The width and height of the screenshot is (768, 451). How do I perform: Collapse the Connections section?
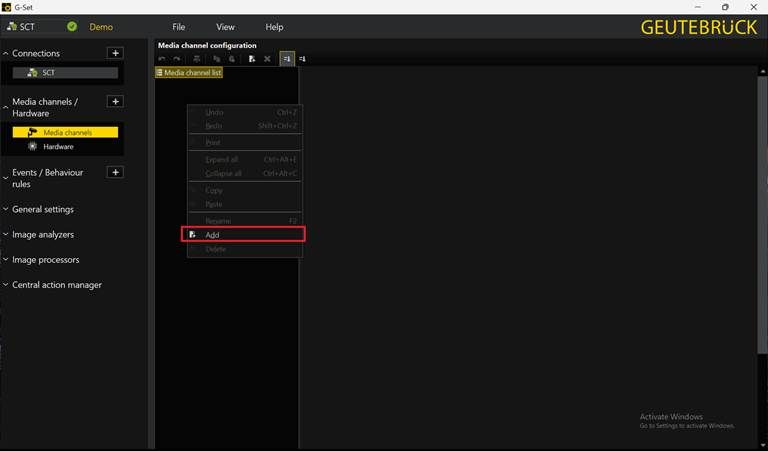click(x=5, y=53)
